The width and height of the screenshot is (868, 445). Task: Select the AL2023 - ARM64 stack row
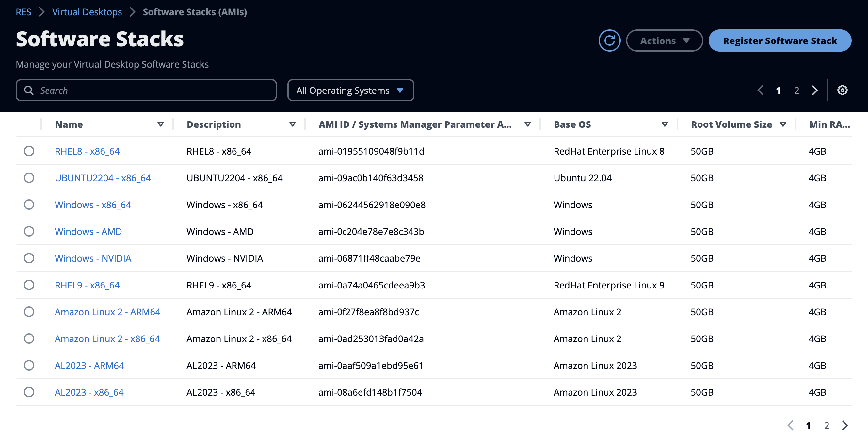(29, 365)
